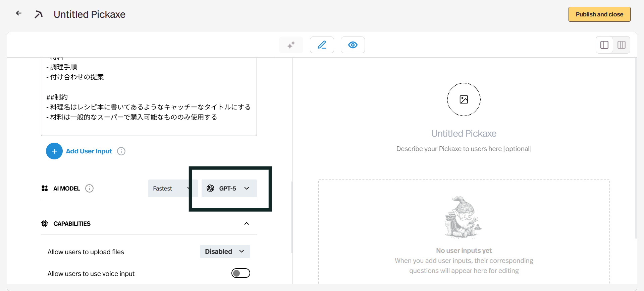Open the GPT-5 model dropdown
This screenshot has height=291, width=644.
[229, 189]
